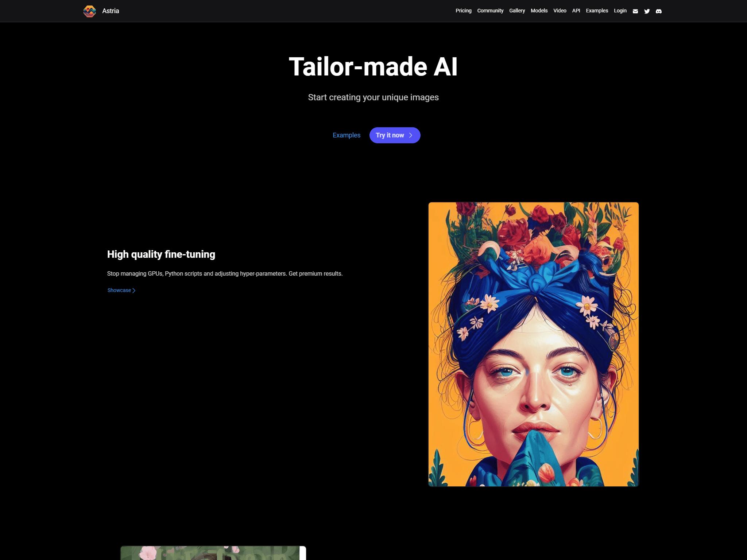
Task: Click the 'Tailor-made AI' headline
Action: (x=373, y=67)
